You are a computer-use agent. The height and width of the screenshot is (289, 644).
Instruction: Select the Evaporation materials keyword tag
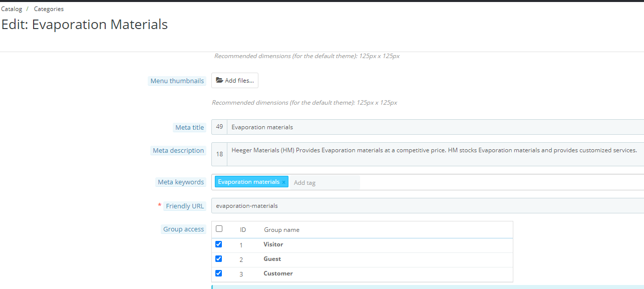(x=249, y=182)
